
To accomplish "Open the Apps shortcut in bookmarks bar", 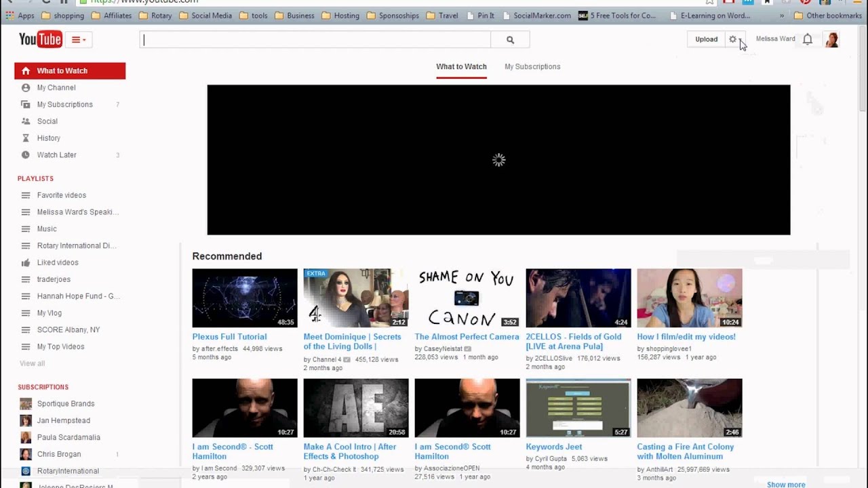I will 20,16.
